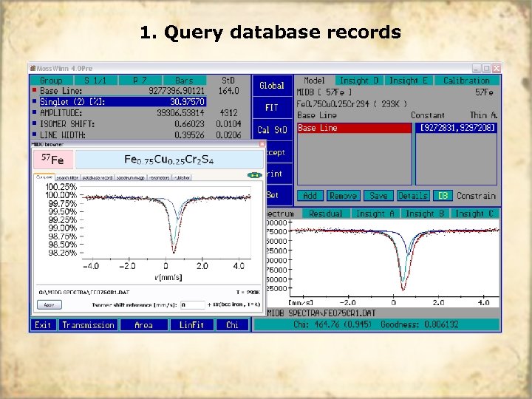Click the Save button

[378, 196]
